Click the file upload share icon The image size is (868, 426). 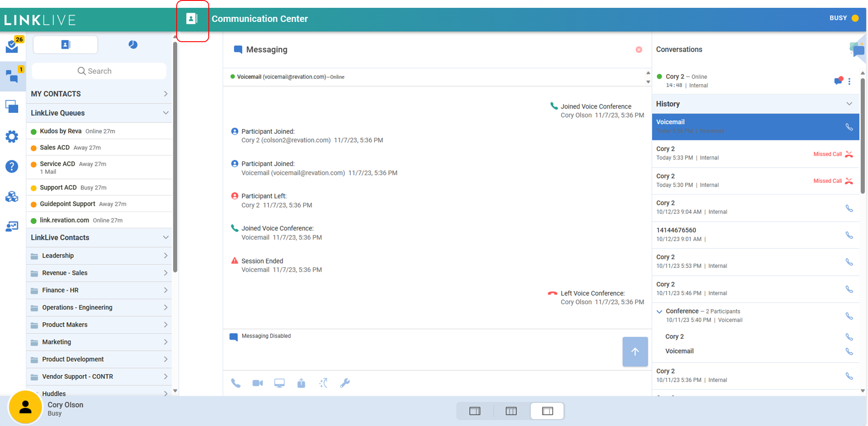301,383
